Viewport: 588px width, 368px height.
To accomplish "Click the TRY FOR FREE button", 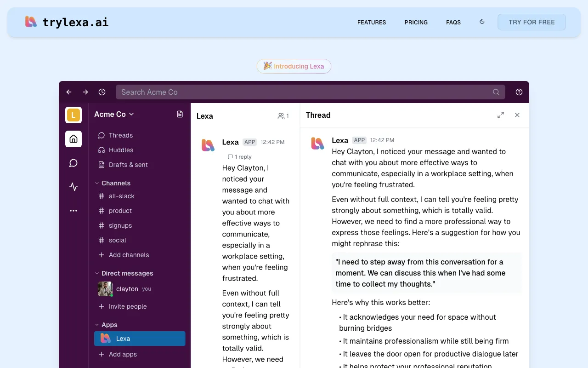I will [x=531, y=22].
